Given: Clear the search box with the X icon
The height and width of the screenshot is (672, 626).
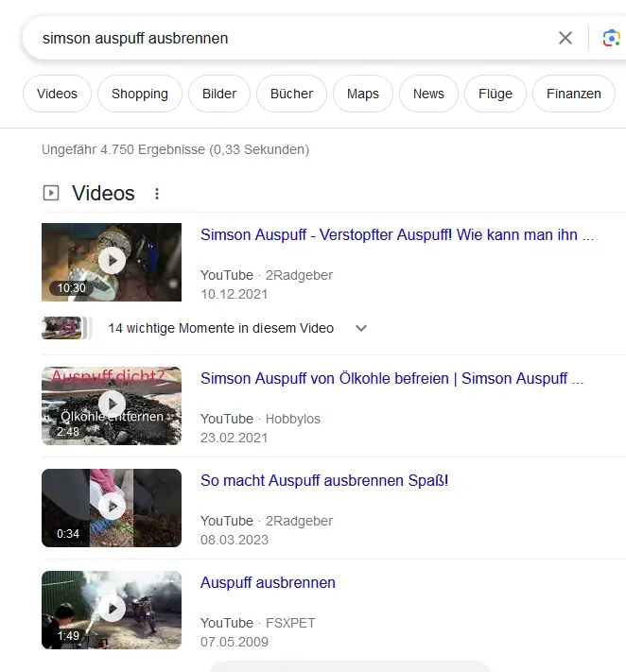Looking at the screenshot, I should [565, 38].
